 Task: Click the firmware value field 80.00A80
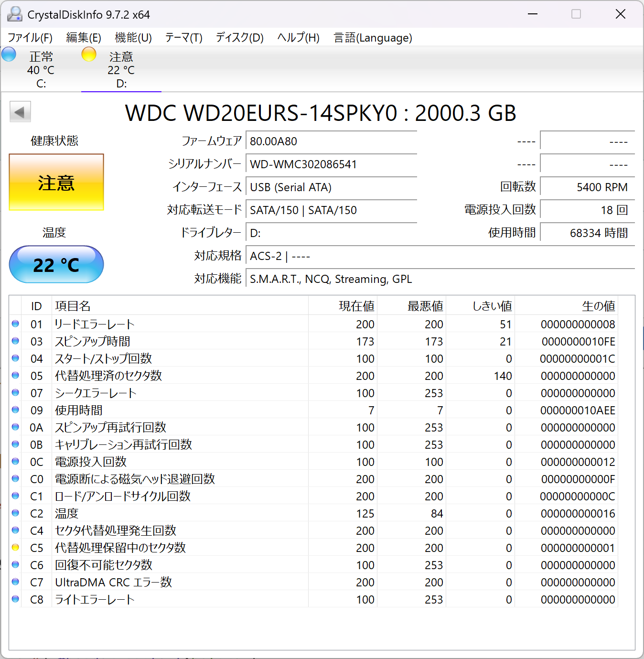click(331, 141)
